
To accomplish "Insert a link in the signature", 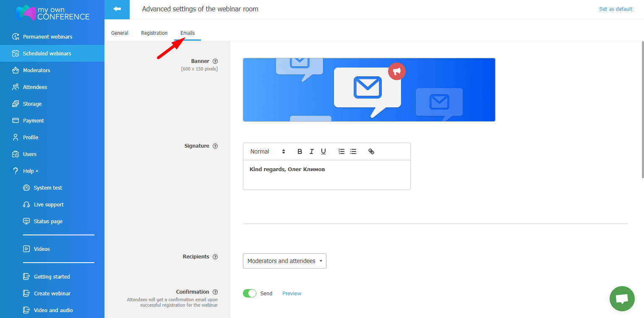I will (371, 151).
